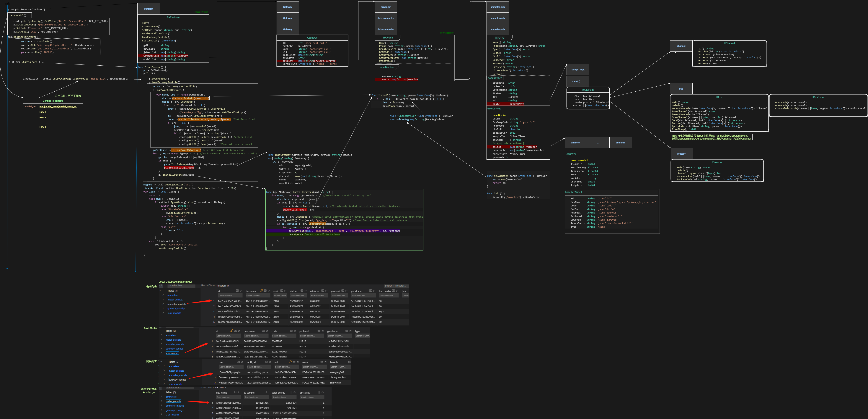Select tenants cell zhongguanhua

pyautogui.click(x=338, y=378)
